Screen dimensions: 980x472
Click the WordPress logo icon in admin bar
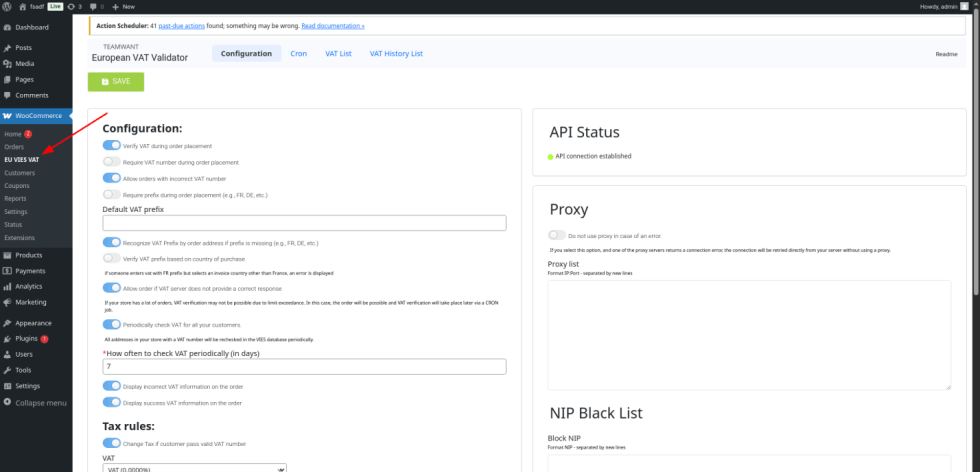[7, 6]
